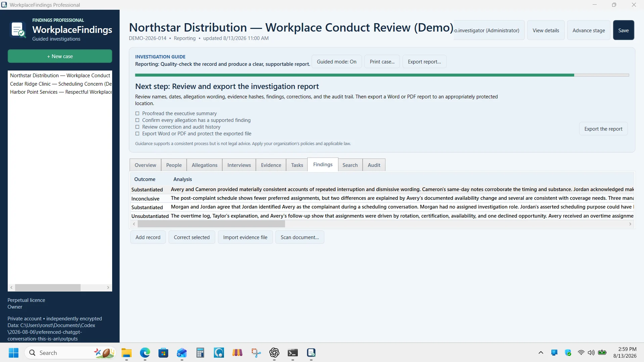Open Calculator from the taskbar

200,353
